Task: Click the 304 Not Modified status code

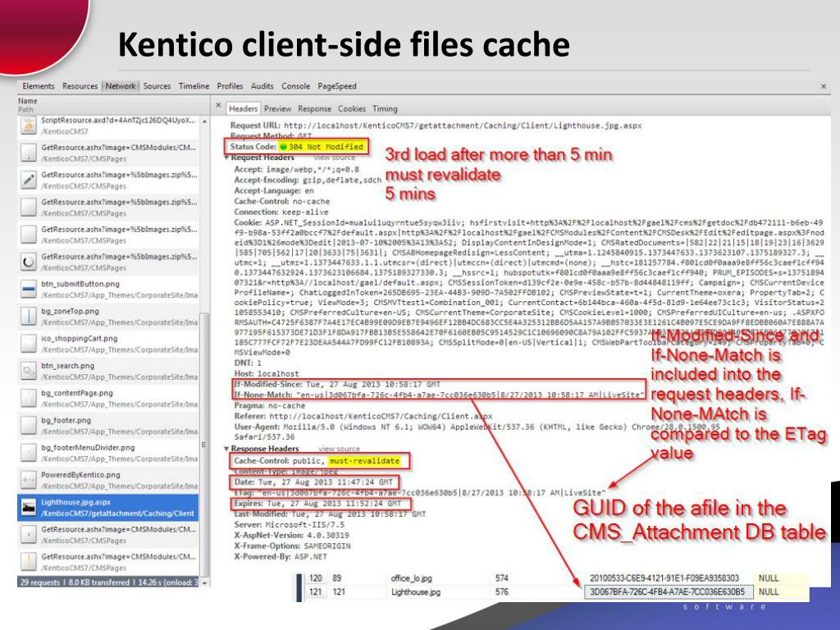Action: 325,147
